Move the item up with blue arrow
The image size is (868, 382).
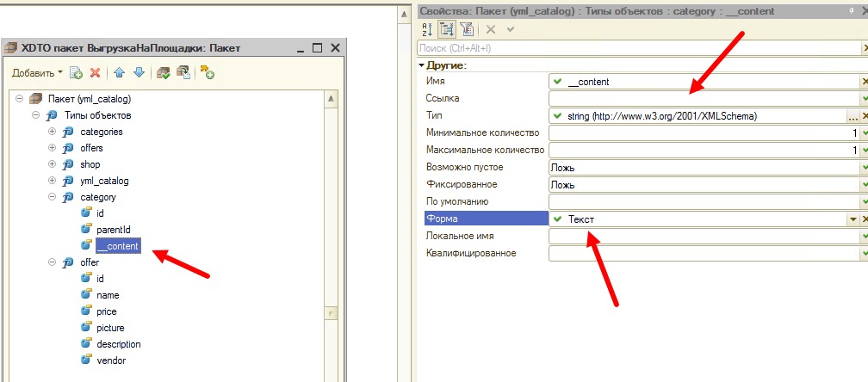[120, 72]
